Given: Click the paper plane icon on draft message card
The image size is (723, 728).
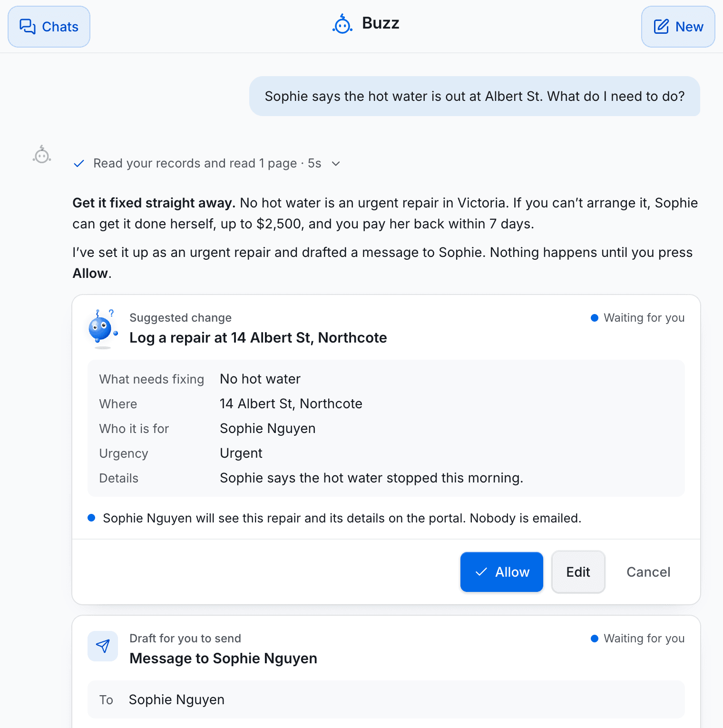Looking at the screenshot, I should click(103, 646).
